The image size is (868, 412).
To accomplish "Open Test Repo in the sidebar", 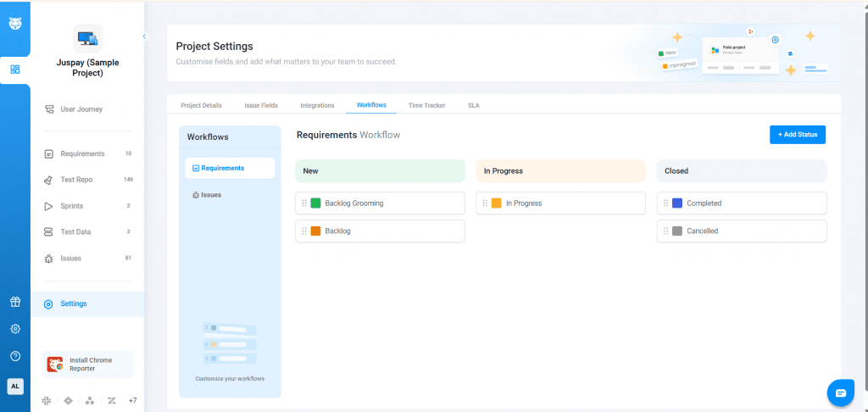I will coord(75,180).
